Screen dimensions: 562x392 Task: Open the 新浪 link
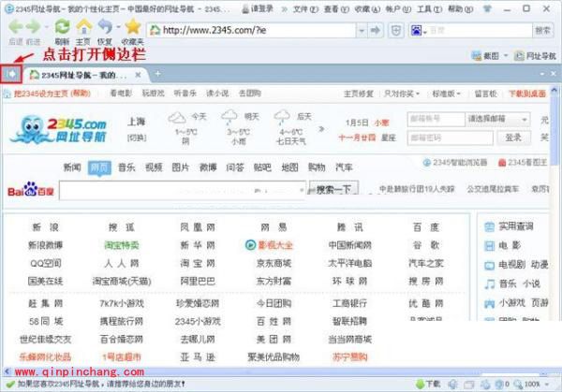[46, 227]
